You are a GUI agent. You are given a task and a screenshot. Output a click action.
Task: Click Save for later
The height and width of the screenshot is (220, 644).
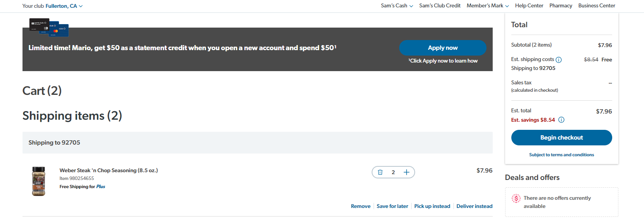coord(392,206)
